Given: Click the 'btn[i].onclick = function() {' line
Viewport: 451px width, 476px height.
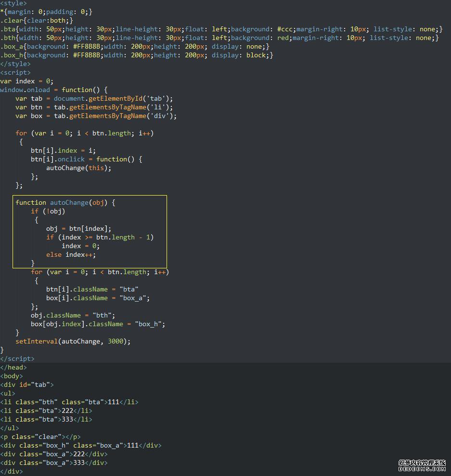Looking at the screenshot, I should coord(87,159).
